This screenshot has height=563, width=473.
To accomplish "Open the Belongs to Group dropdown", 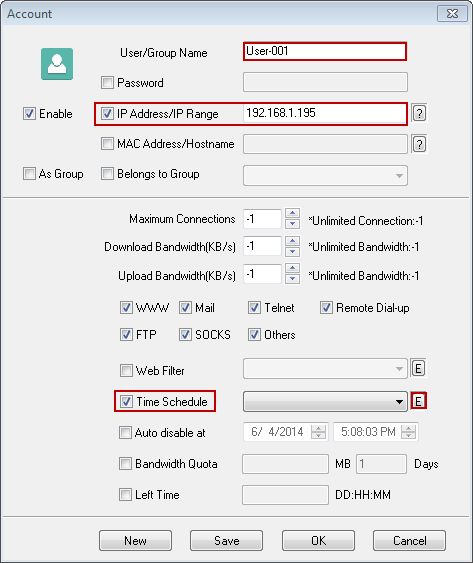I will (325, 176).
